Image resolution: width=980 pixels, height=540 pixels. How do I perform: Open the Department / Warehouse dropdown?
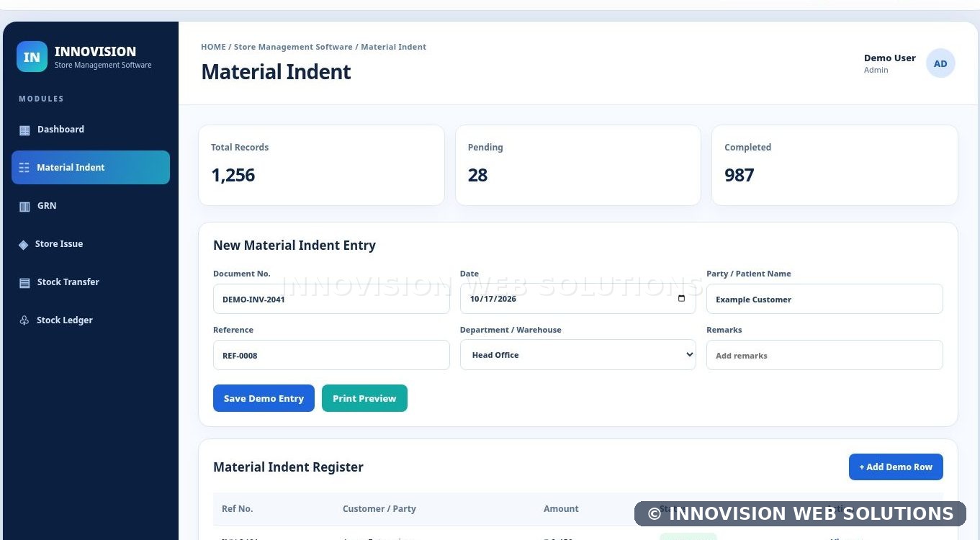pyautogui.click(x=577, y=355)
